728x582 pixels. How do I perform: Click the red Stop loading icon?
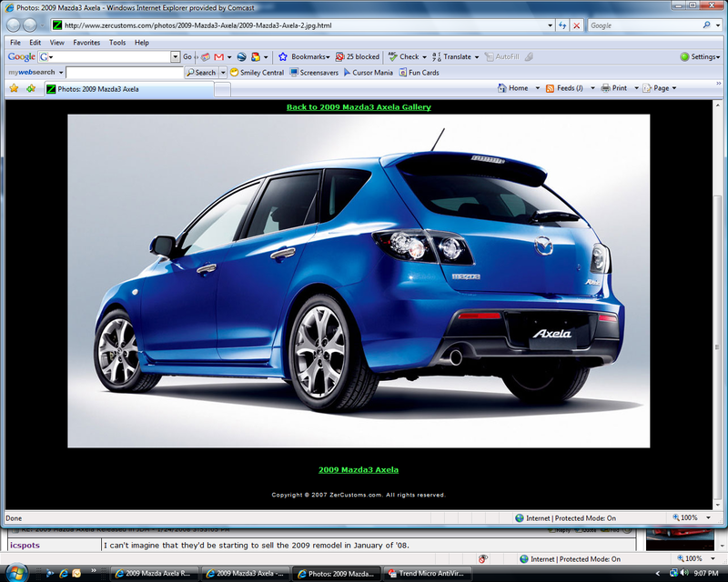pos(577,25)
